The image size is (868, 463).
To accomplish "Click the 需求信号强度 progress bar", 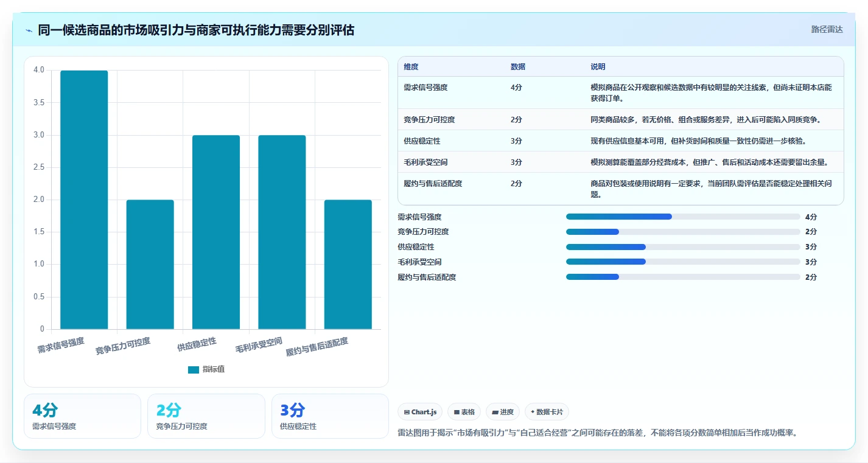I will pyautogui.click(x=683, y=217).
